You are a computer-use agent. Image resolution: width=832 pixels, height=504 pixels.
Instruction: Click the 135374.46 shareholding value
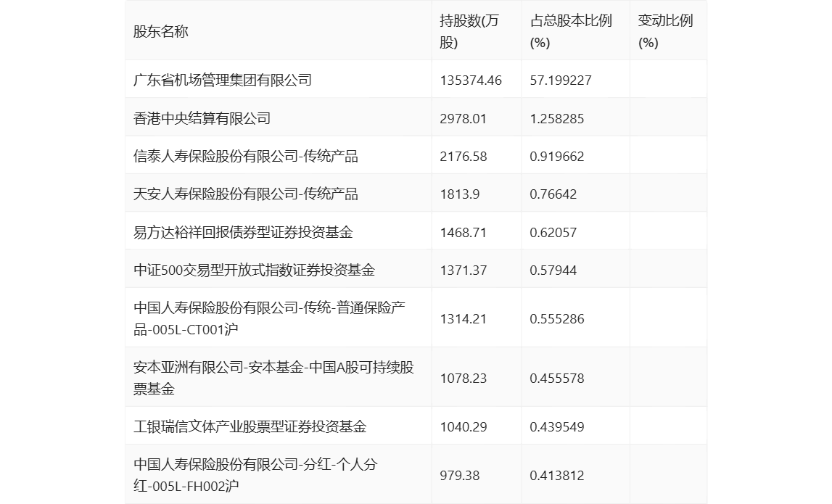[x=471, y=80]
